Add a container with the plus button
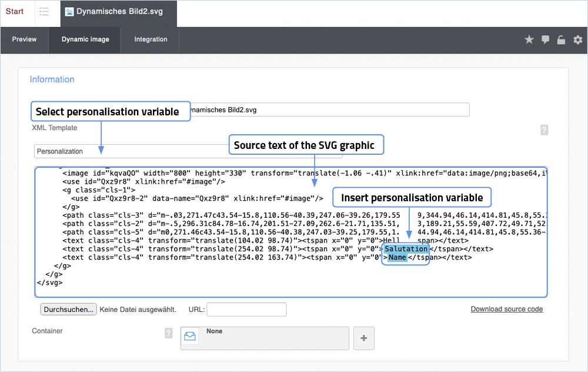This screenshot has width=588, height=372. point(363,338)
